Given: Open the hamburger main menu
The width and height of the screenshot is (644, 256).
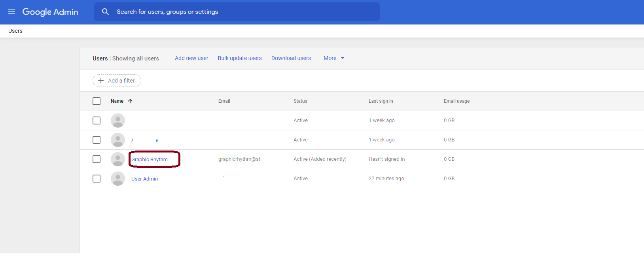Looking at the screenshot, I should point(11,12).
